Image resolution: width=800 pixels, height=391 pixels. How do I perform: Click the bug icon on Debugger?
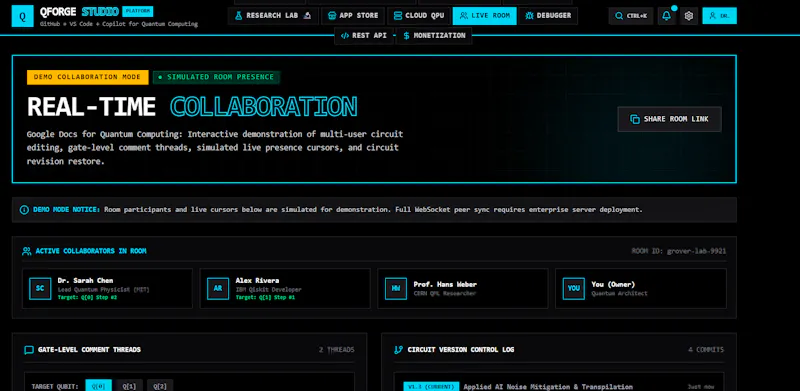click(529, 16)
